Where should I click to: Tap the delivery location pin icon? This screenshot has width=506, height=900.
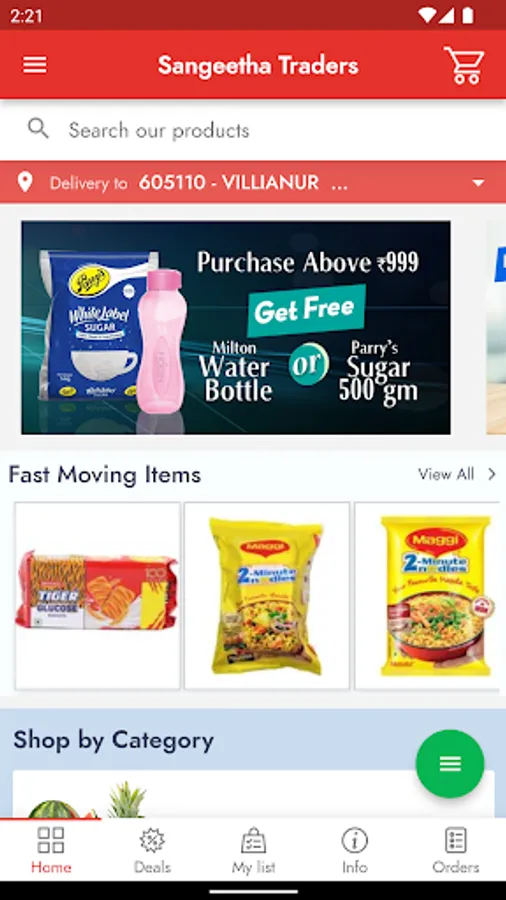tap(25, 183)
